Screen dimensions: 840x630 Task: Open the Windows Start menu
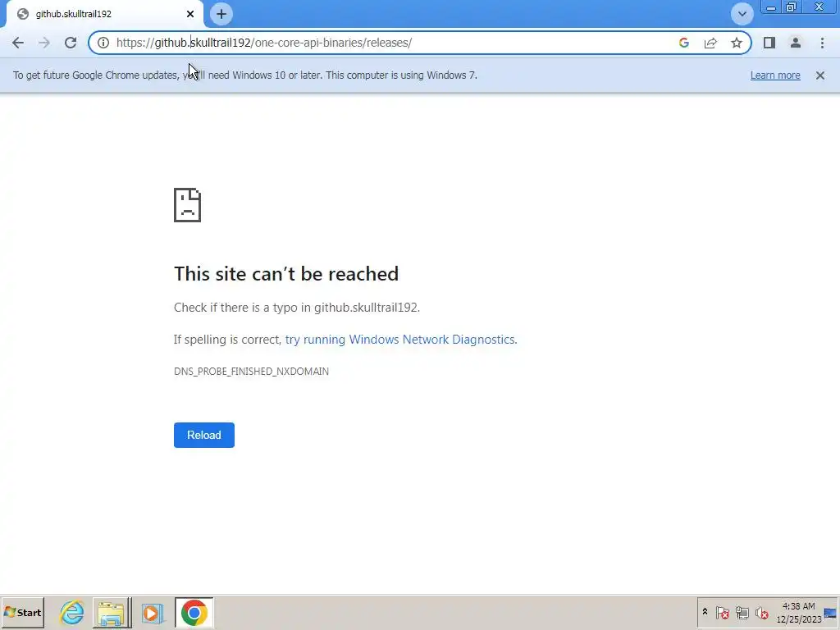[x=22, y=612]
